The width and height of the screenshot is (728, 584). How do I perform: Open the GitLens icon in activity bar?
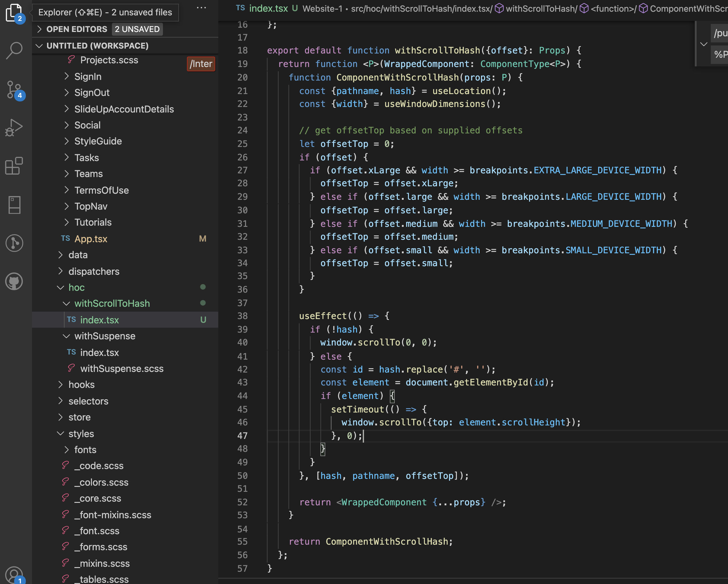[14, 243]
